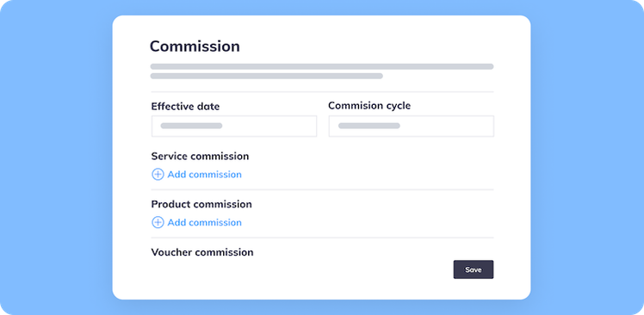Click the divider line above Product commission
644x315 pixels.
(x=322, y=189)
